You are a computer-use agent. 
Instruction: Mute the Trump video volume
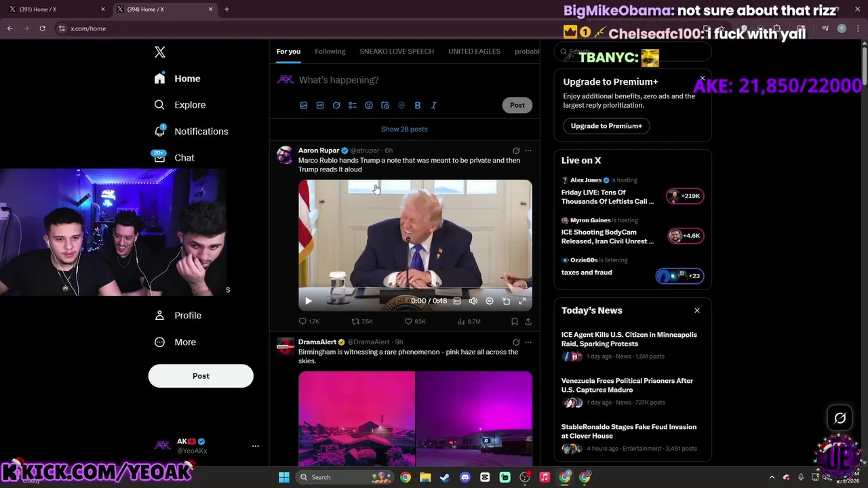pos(473,301)
